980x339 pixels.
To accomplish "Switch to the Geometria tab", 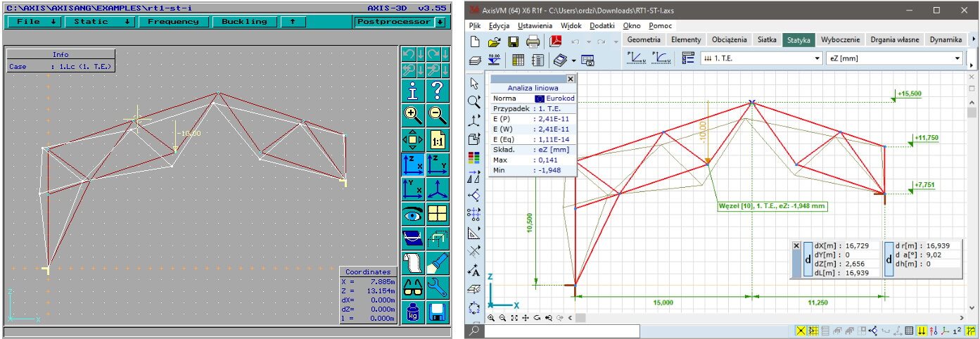I will pos(643,40).
